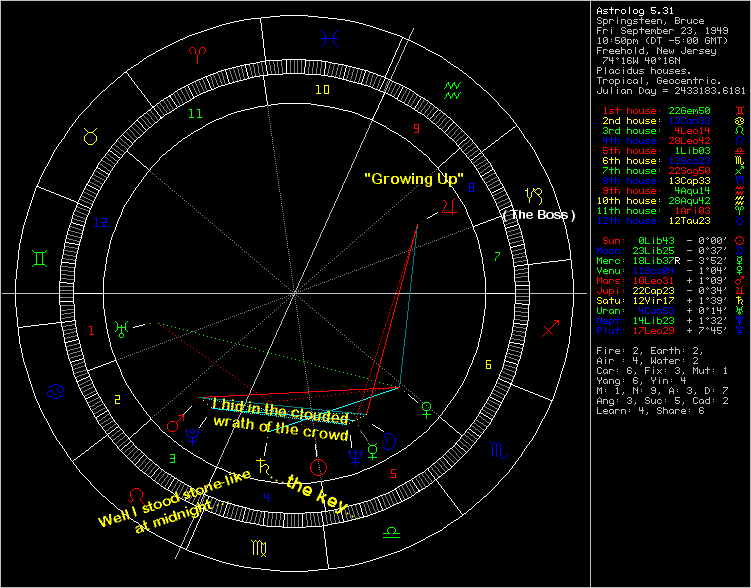Select the white "( The Boss )" caption
Screen dimensions: 751x588
[x=539, y=215]
